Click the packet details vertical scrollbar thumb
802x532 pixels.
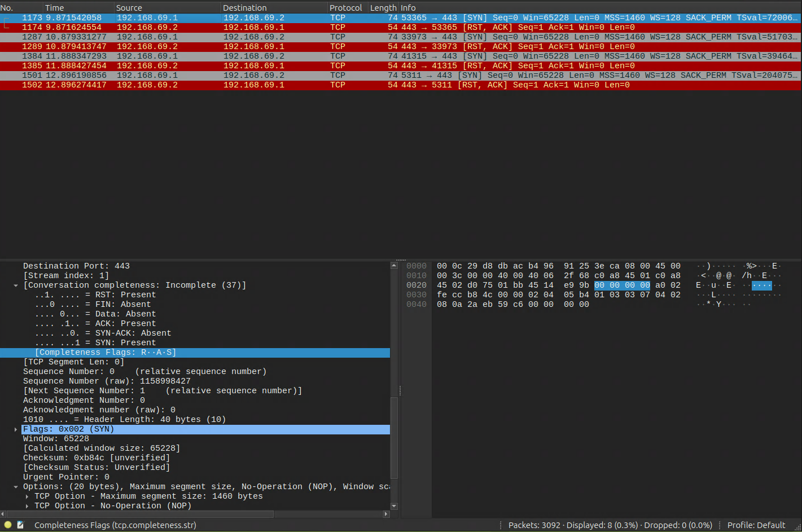pyautogui.click(x=394, y=437)
